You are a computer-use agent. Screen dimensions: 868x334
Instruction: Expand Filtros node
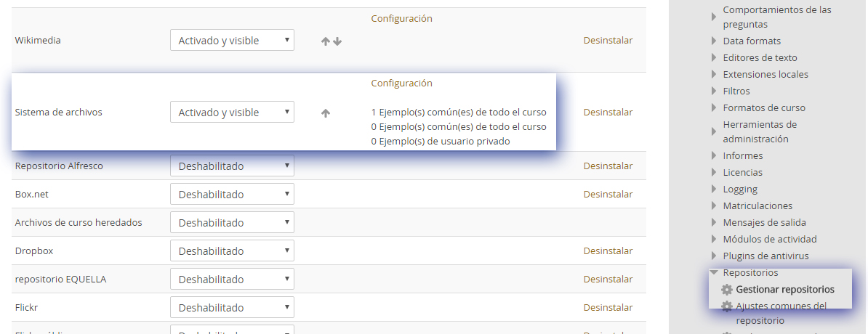coord(714,91)
